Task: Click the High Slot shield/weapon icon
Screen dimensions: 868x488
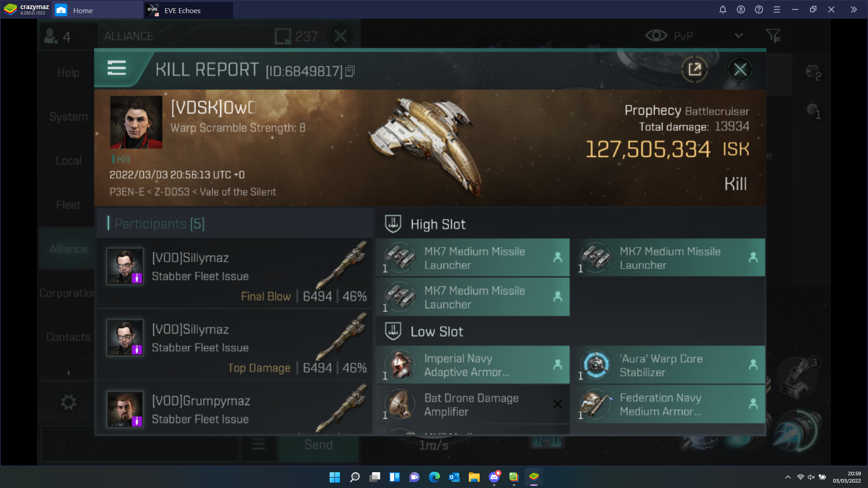Action: [x=393, y=224]
